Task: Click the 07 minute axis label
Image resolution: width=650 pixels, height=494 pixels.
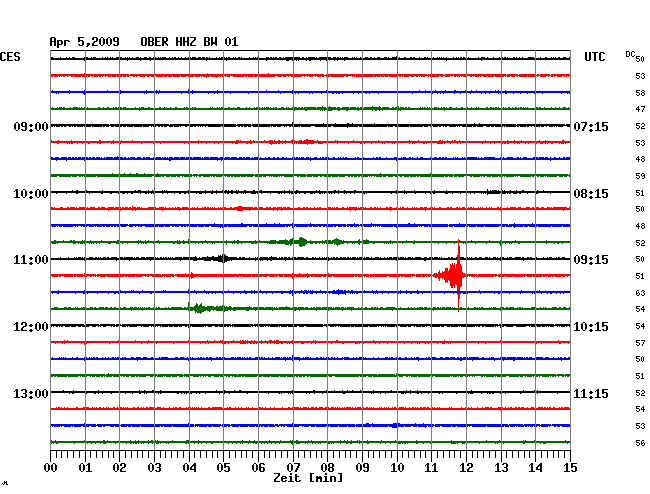Action: [x=293, y=468]
